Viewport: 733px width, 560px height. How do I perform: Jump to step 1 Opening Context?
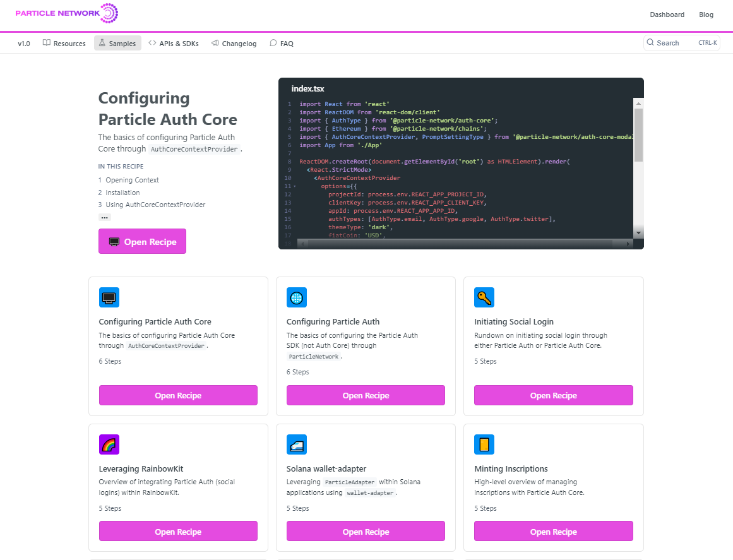[x=129, y=180]
